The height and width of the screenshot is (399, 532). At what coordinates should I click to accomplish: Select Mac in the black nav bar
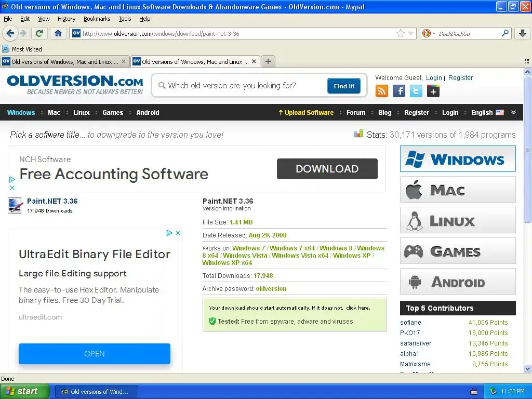click(x=54, y=112)
